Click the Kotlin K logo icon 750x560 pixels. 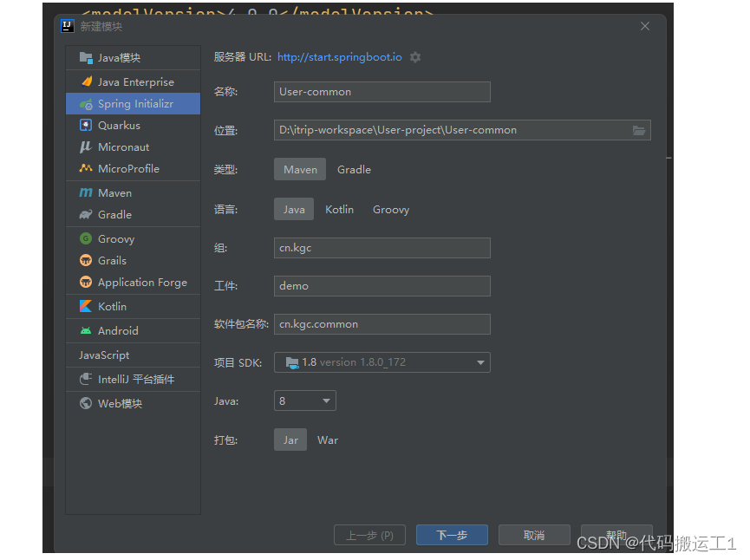point(86,306)
